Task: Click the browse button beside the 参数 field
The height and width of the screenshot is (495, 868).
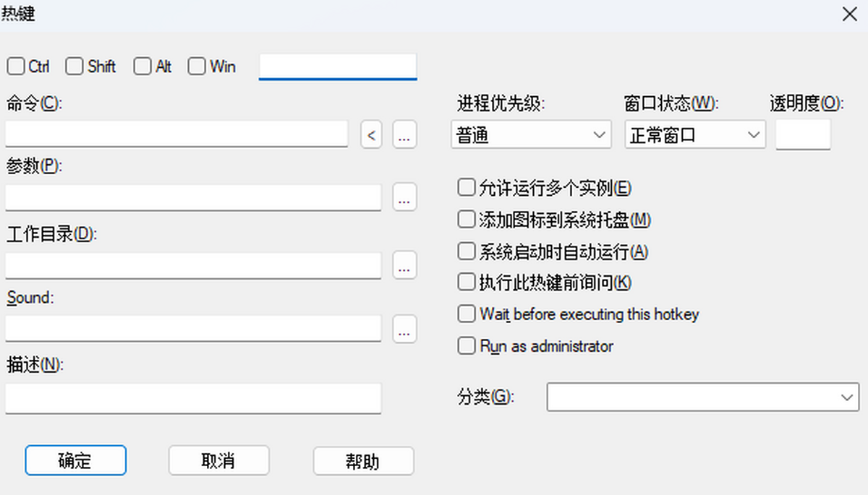Action: 405,197
